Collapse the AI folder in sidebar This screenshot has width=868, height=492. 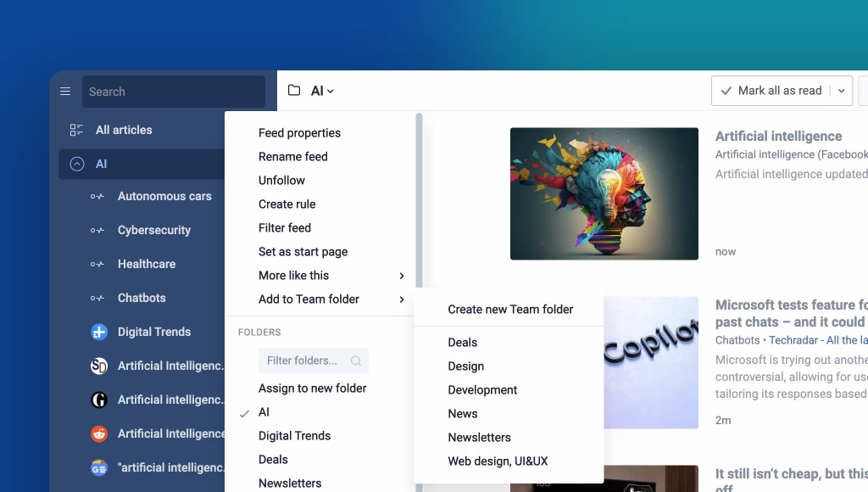[77, 165]
